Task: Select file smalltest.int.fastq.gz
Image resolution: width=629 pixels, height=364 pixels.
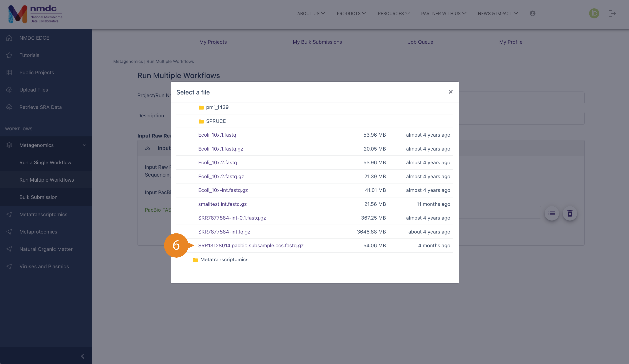Action: pyautogui.click(x=222, y=204)
